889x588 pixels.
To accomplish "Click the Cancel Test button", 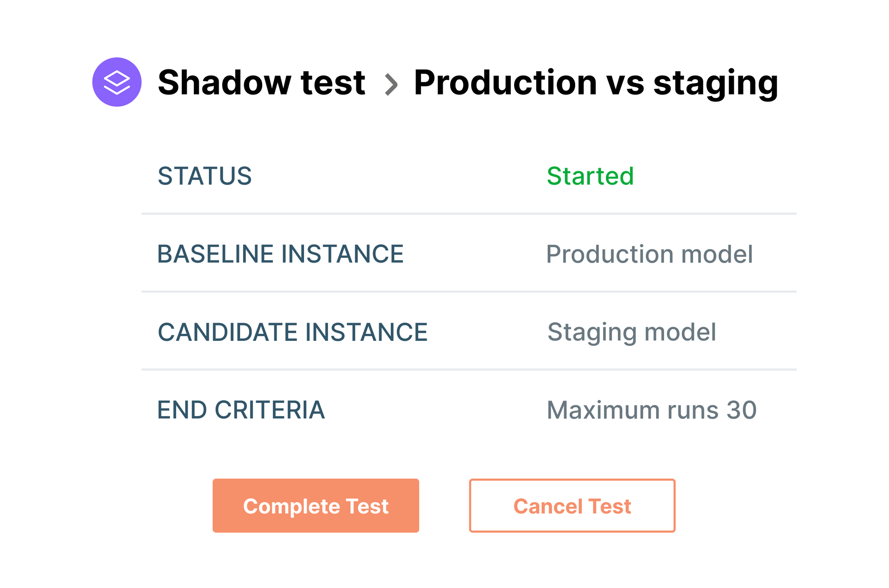I will click(572, 505).
